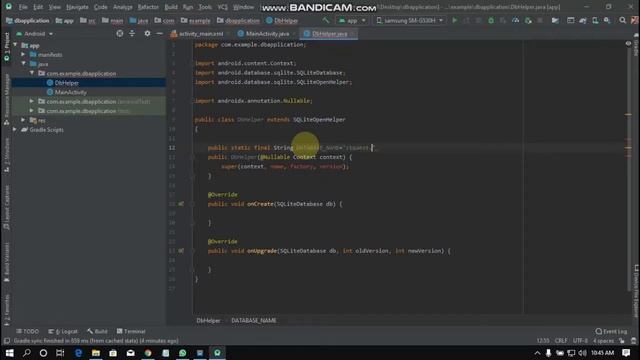Open Windows search on the taskbar

(27, 353)
